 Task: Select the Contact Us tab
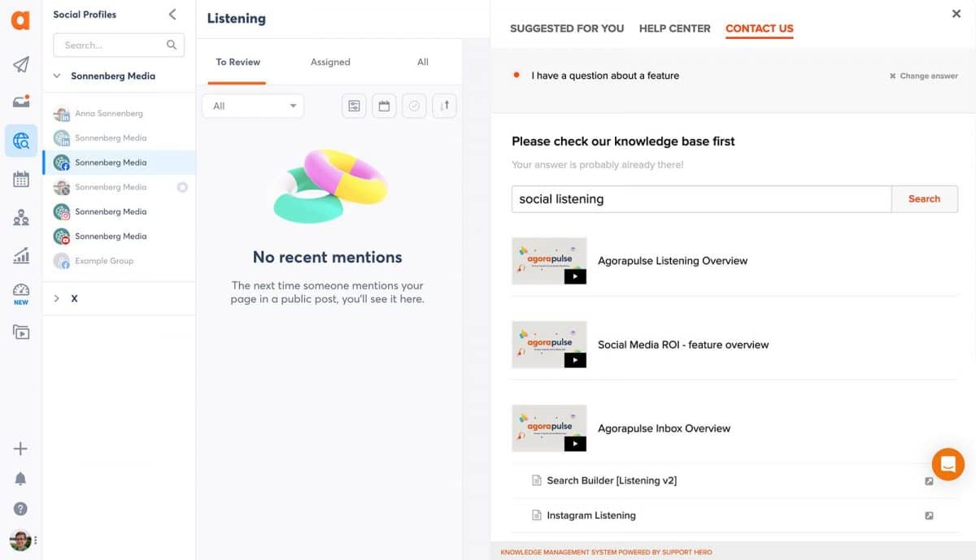click(760, 28)
